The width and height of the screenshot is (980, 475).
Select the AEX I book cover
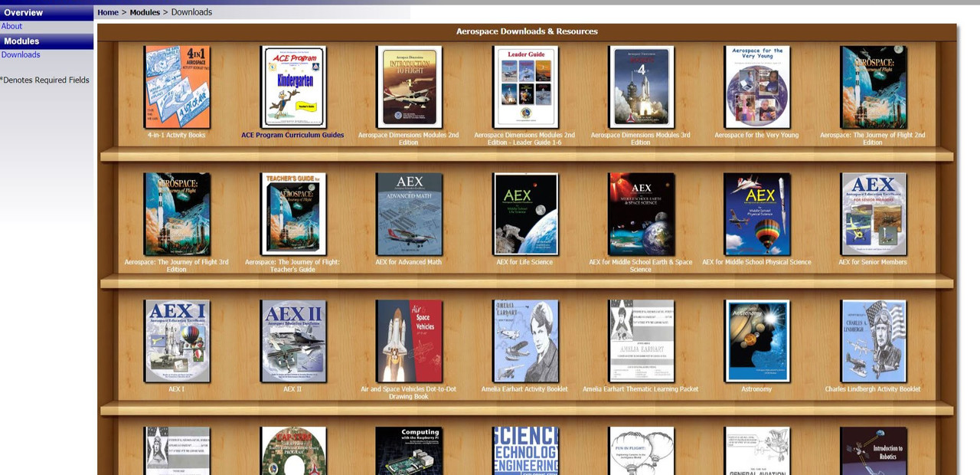coord(177,341)
